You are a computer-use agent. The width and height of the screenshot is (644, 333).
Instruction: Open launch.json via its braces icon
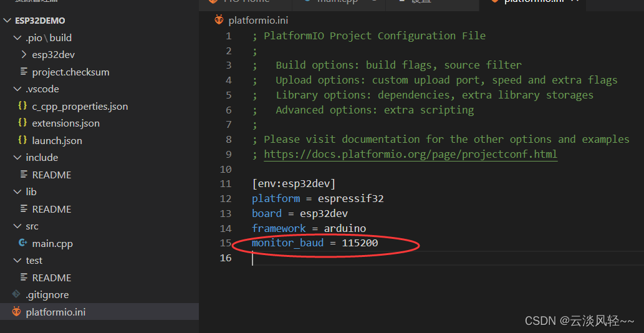pyautogui.click(x=23, y=140)
